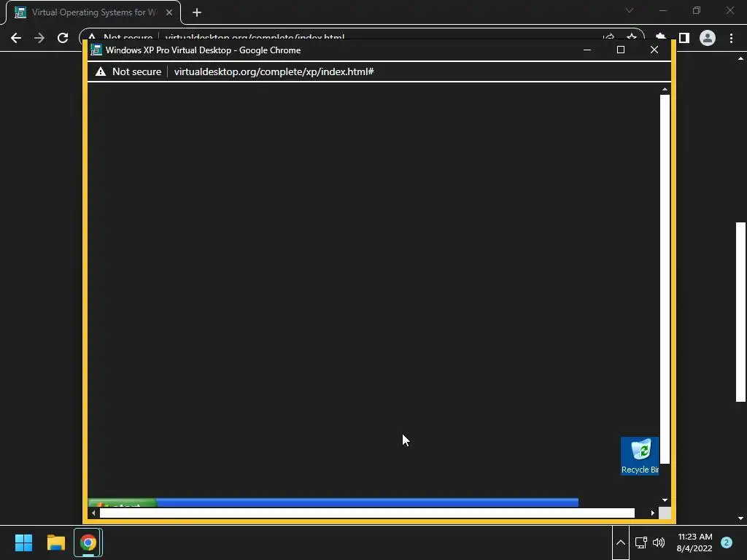This screenshot has height=560, width=747.
Task: Show hidden system tray icons
Action: pyautogui.click(x=620, y=542)
